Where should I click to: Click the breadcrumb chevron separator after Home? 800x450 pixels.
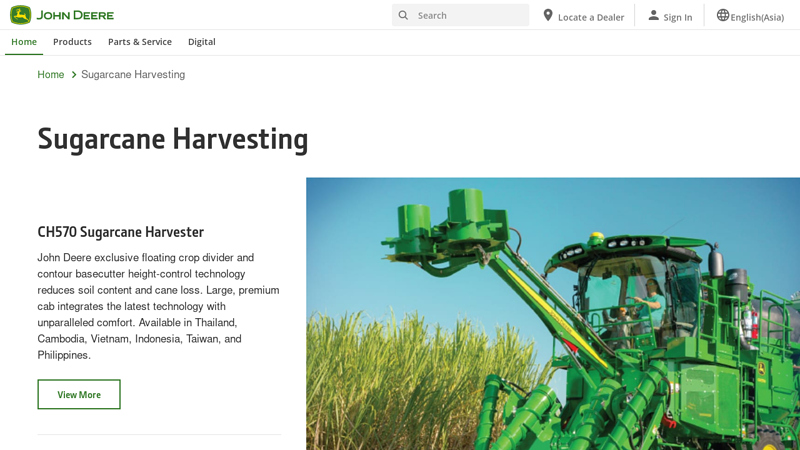click(x=74, y=75)
